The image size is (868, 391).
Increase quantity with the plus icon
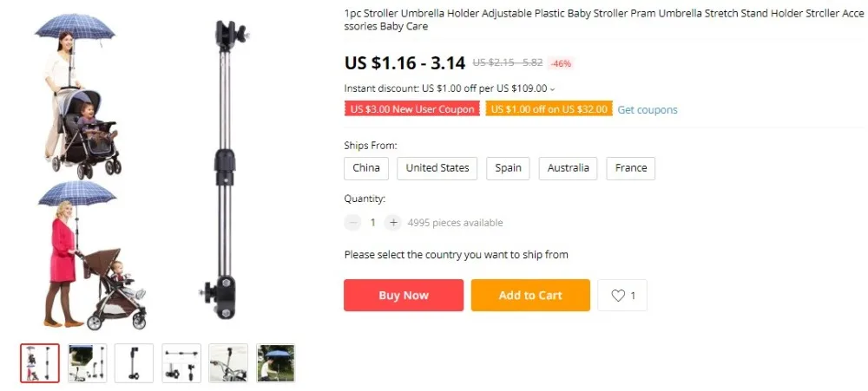tap(393, 222)
